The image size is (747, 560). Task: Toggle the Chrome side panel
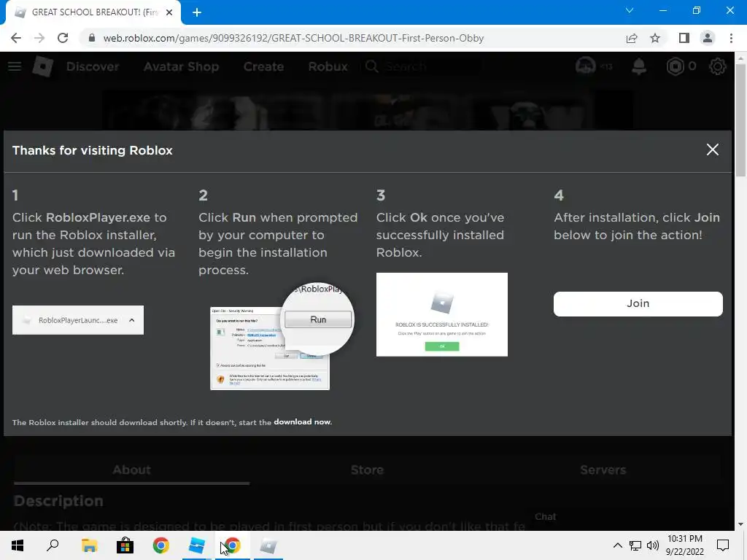tap(684, 38)
